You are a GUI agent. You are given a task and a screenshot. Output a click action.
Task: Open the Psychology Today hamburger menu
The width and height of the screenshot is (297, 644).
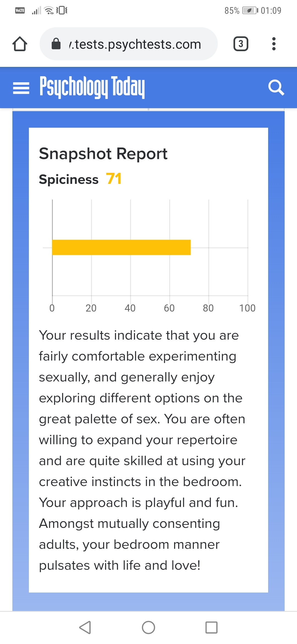click(21, 88)
